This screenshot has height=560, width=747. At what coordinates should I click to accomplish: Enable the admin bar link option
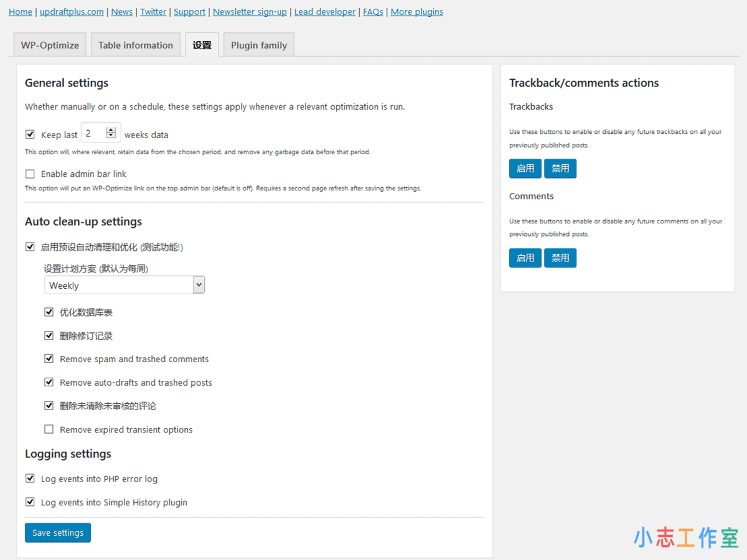tap(30, 174)
